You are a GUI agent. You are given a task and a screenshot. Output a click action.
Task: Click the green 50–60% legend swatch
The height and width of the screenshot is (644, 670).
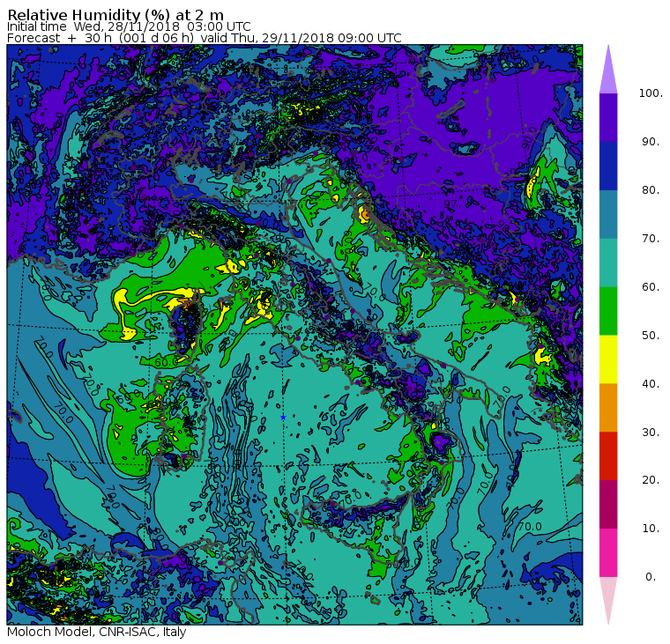[x=608, y=311]
